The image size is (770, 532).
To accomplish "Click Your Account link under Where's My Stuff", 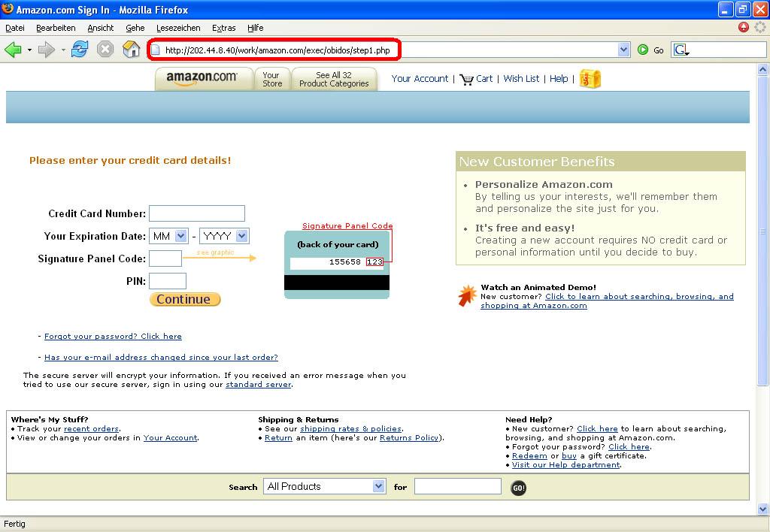I will tap(171, 438).
